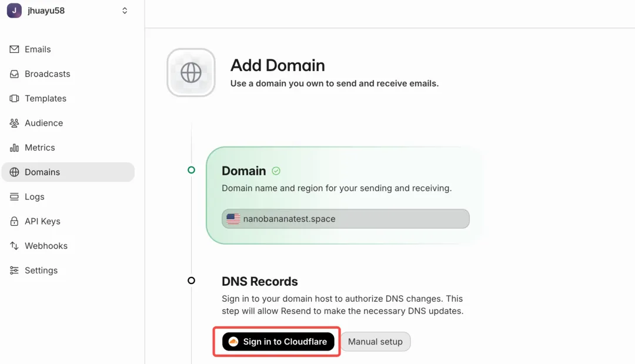This screenshot has width=635, height=364.
Task: Click the DNS Records step circle marker
Action: click(x=191, y=280)
